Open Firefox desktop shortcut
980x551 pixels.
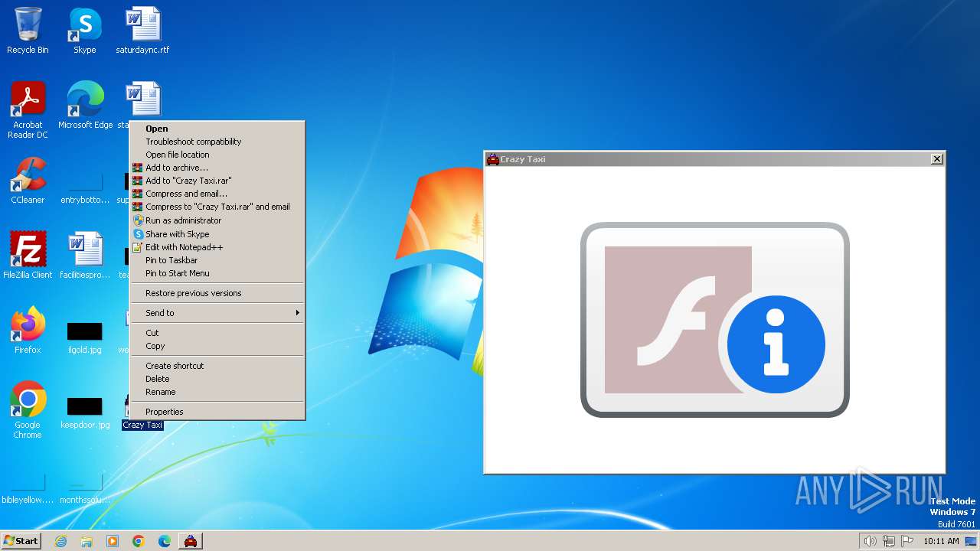28,331
